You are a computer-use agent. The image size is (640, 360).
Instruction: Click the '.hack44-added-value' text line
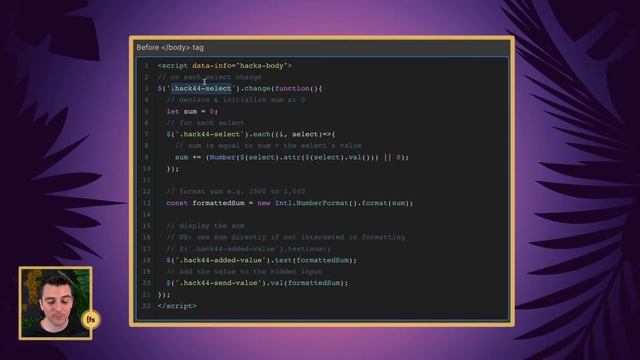coord(261,260)
